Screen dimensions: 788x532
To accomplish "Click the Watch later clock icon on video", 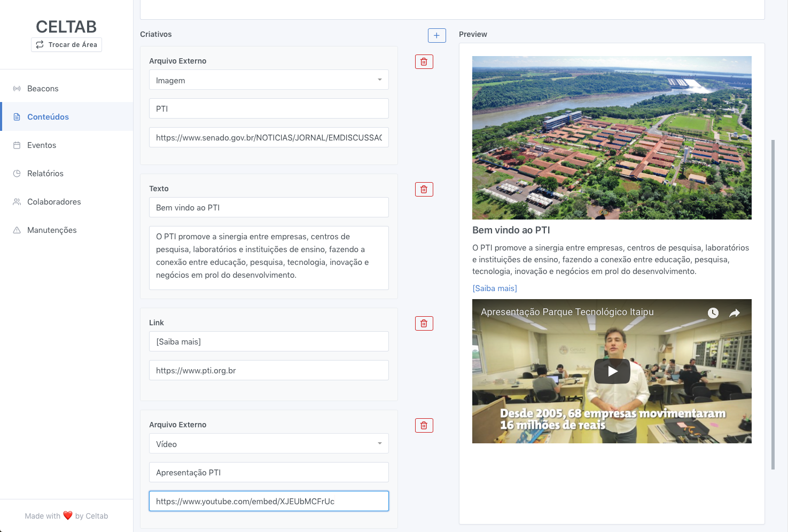I will (713, 313).
